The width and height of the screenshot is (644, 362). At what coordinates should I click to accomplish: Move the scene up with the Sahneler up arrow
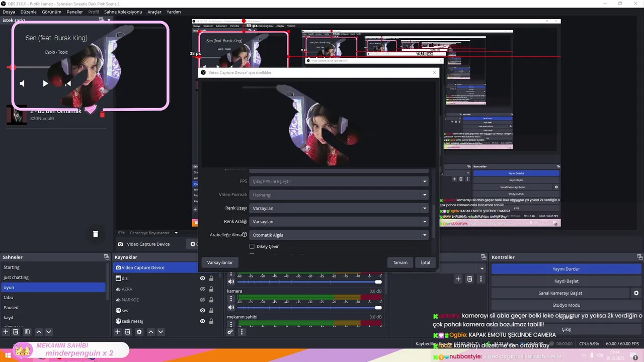39,332
